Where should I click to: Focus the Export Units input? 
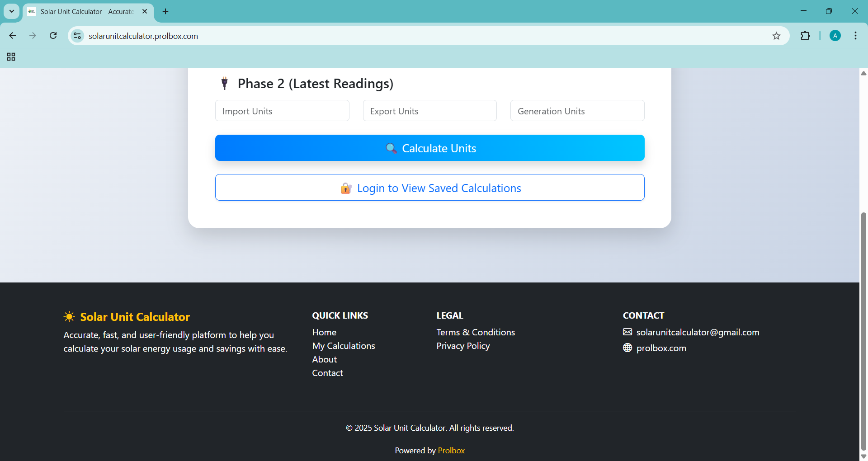[x=429, y=111]
